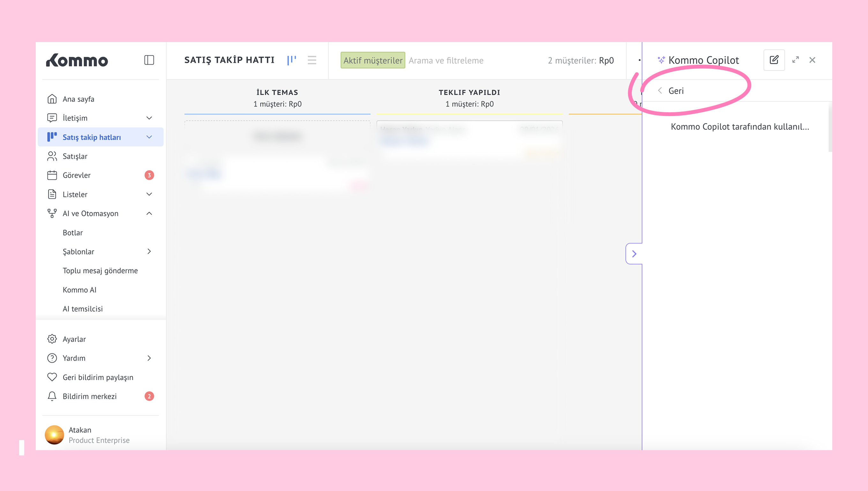Open Ayarlar gear icon
868x491 pixels.
[52, 339]
